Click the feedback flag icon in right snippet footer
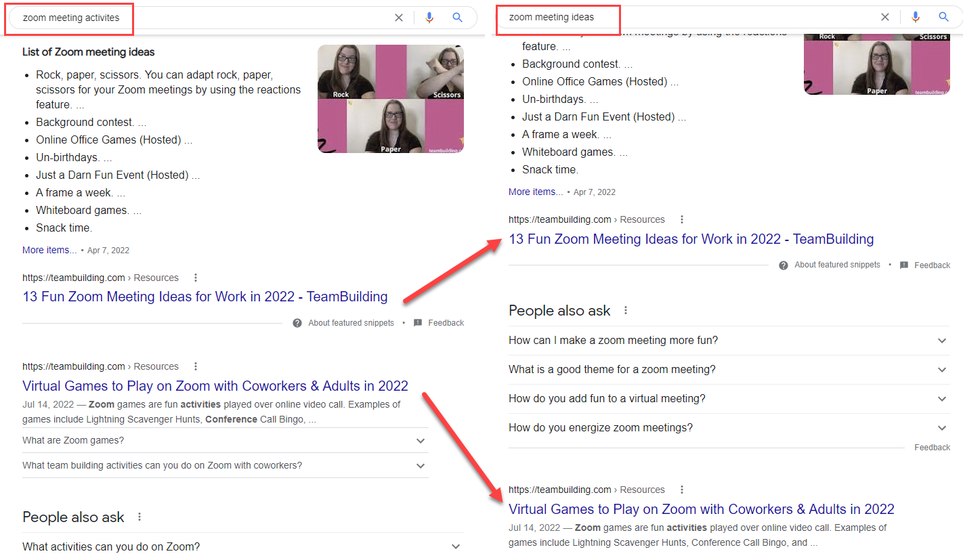 click(x=904, y=265)
